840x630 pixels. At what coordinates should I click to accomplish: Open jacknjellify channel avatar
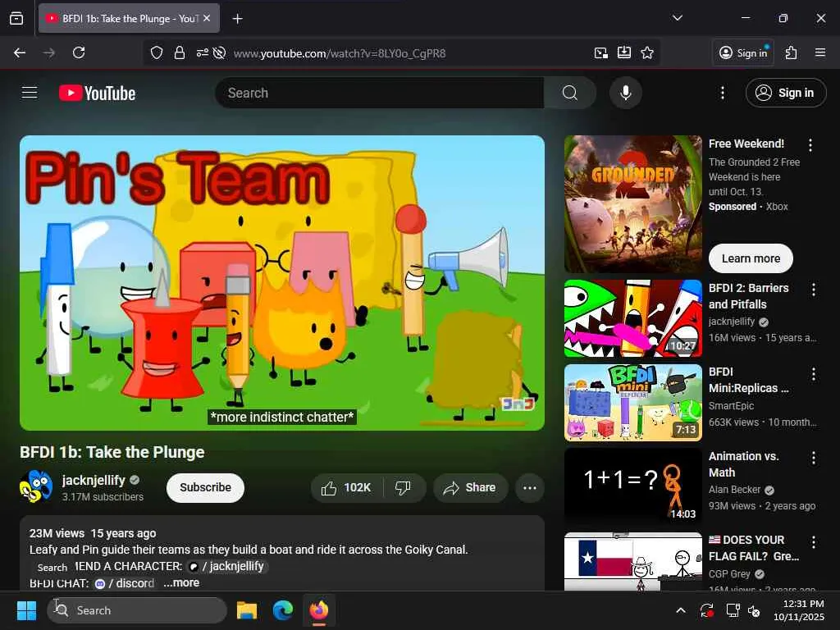pyautogui.click(x=36, y=487)
